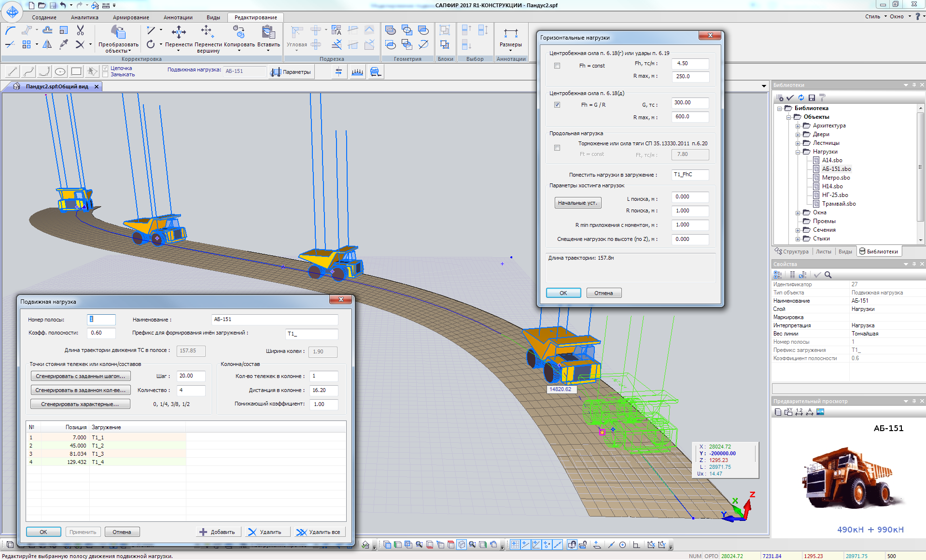Enable the Fh = const checkbox
Viewport: 926px width, 560px height.
pyautogui.click(x=557, y=66)
